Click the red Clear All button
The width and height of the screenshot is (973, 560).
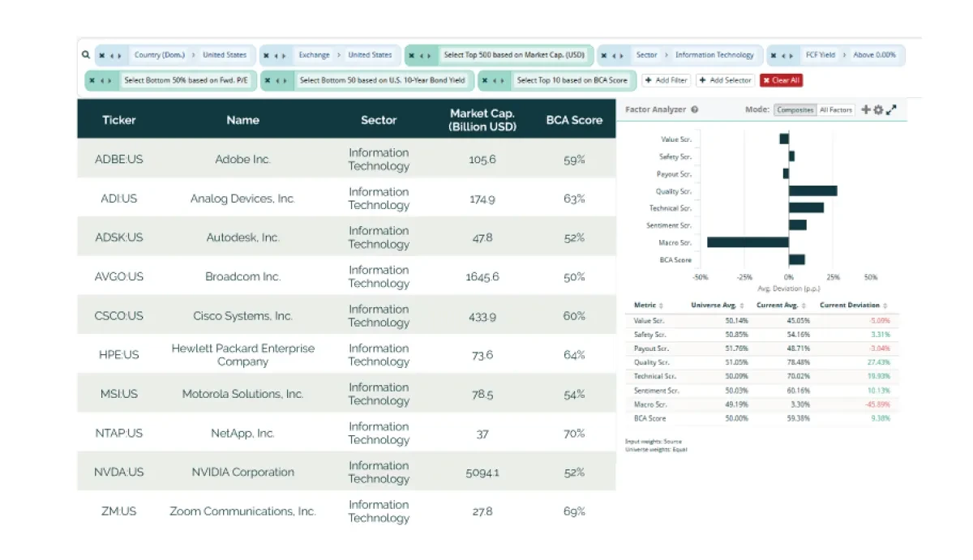[x=782, y=80]
